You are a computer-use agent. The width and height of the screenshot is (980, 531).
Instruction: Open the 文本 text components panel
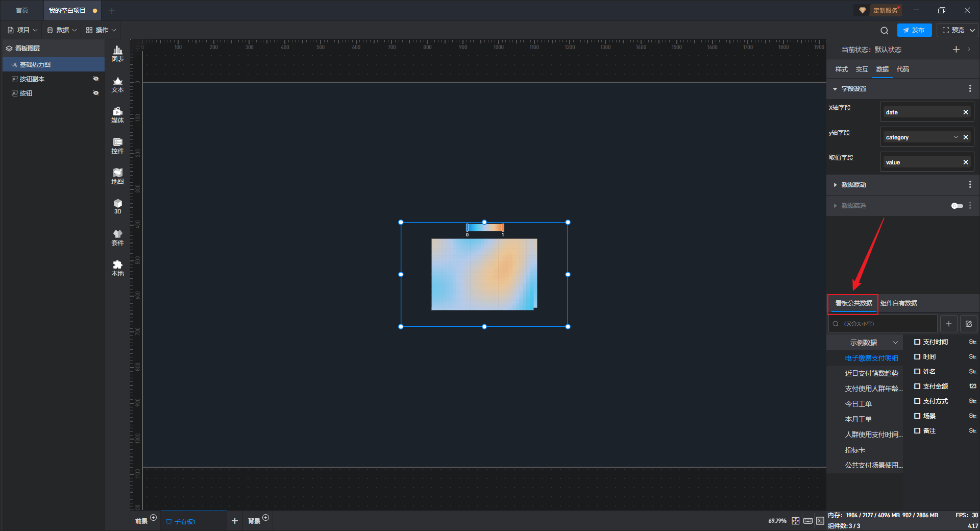point(117,84)
